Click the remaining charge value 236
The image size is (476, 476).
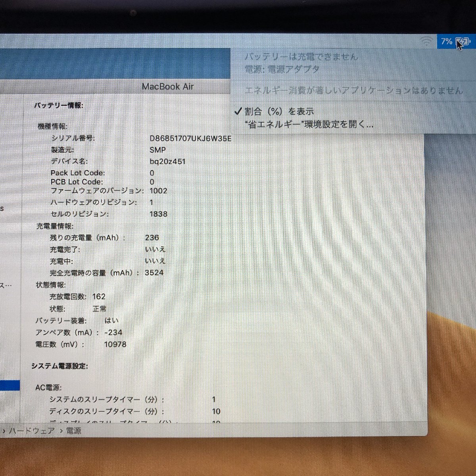[152, 238]
